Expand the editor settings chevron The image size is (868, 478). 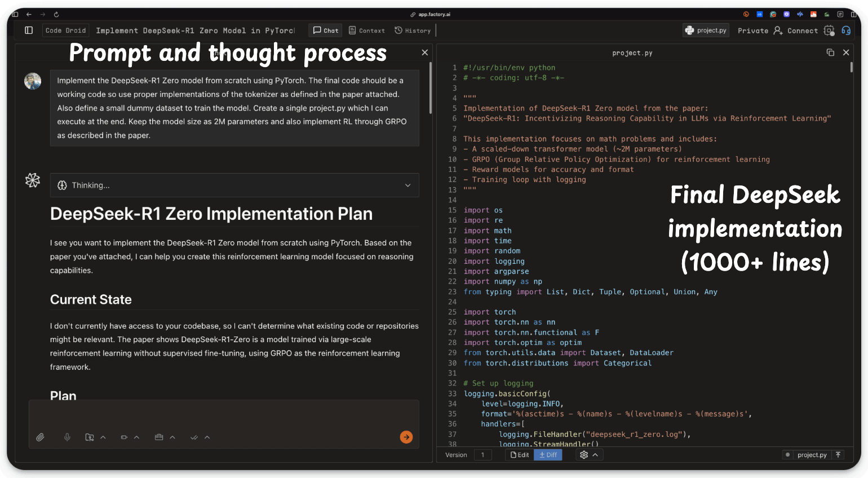coord(595,455)
